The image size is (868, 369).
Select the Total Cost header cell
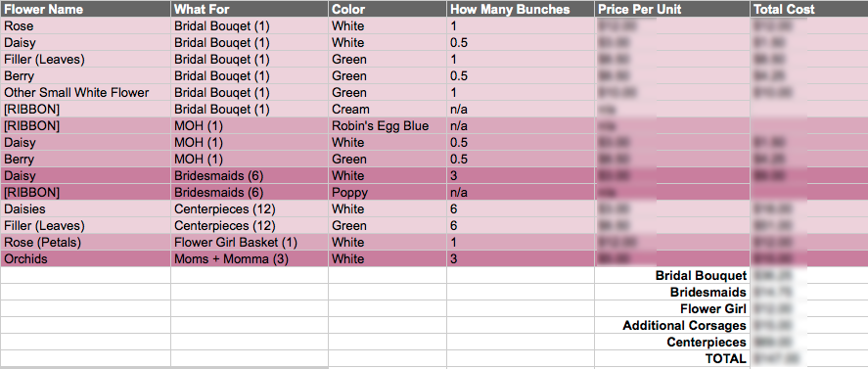pos(808,9)
